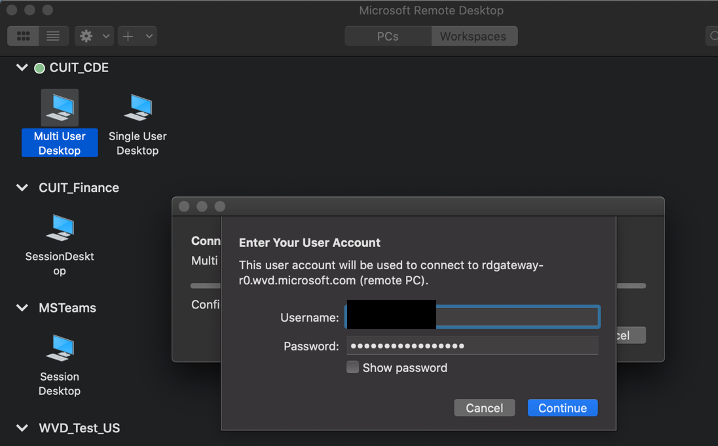
Task: Switch to grid view layout
Action: (23, 36)
